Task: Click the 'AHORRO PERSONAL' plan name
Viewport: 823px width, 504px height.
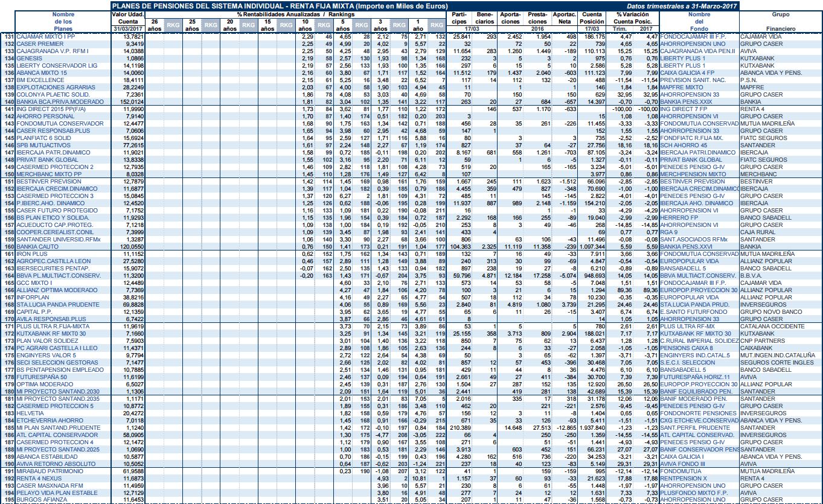Action: (42, 116)
